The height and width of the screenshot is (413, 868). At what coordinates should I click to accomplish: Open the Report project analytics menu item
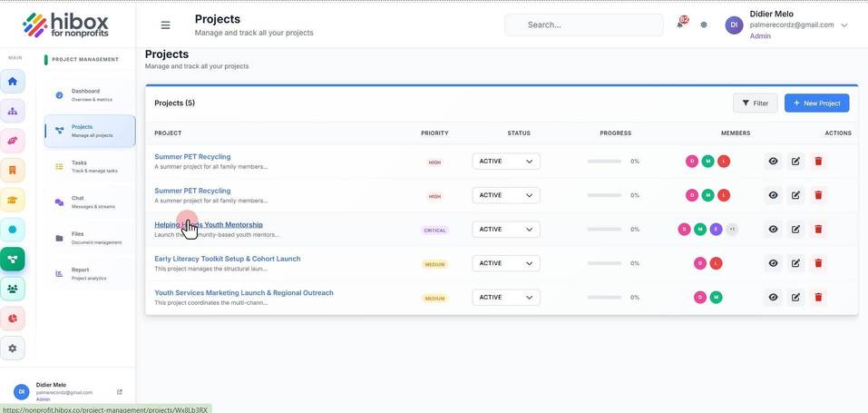[x=90, y=273]
